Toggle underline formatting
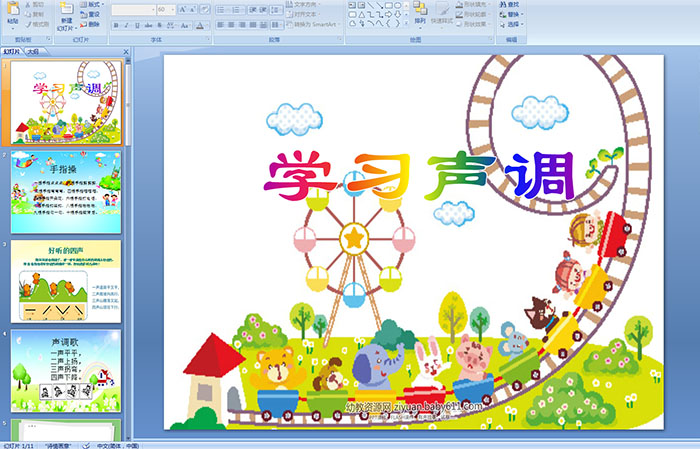 [x=137, y=25]
